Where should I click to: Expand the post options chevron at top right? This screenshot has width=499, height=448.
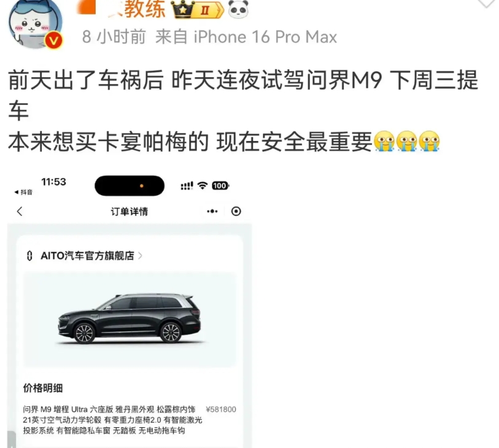coord(486,3)
